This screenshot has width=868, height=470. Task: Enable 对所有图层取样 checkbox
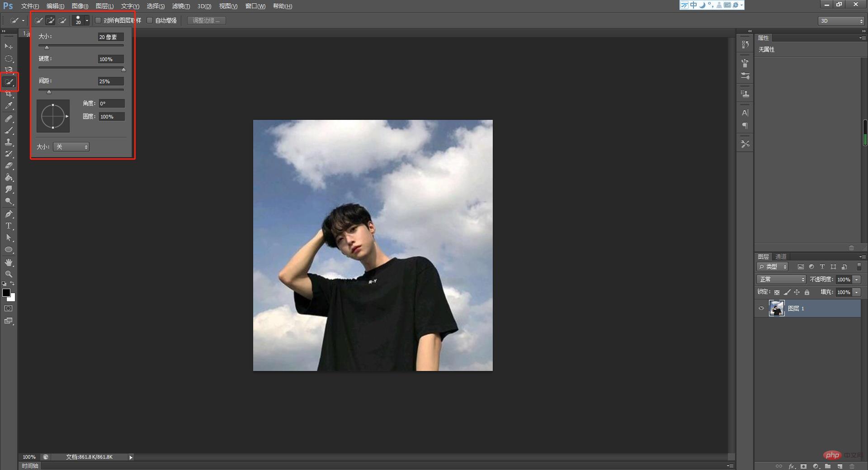98,20
